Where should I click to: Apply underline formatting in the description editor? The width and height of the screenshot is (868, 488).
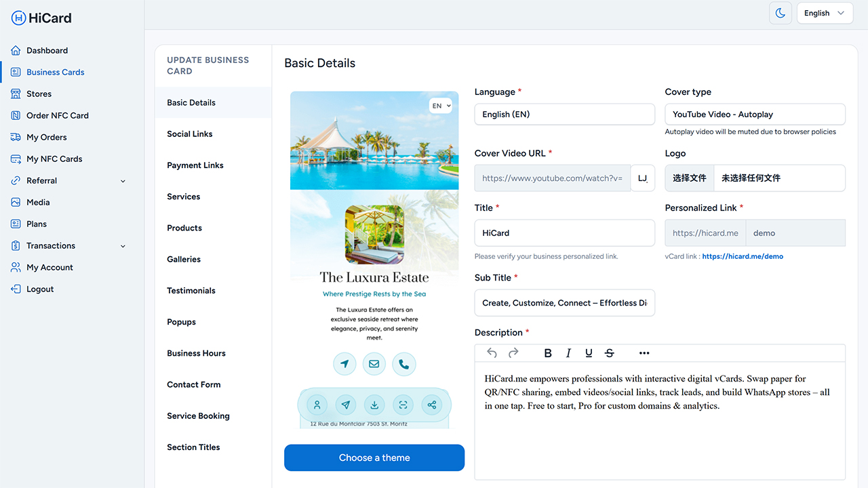tap(589, 353)
